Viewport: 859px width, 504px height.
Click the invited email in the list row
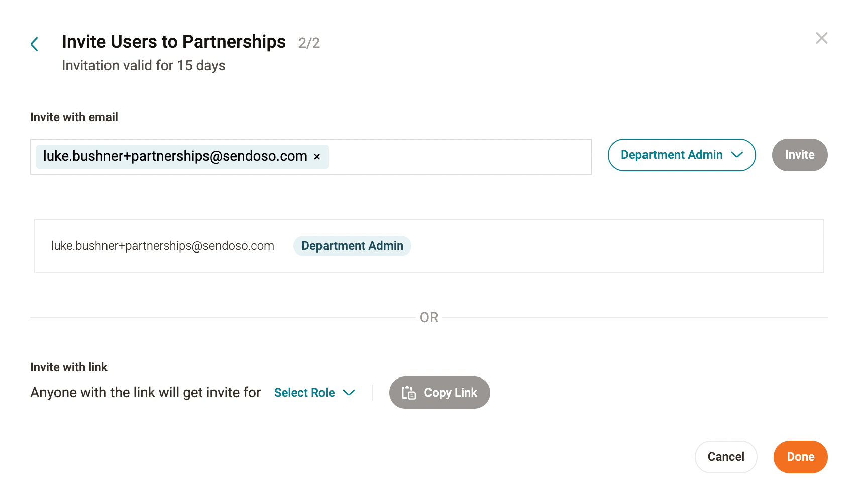163,246
